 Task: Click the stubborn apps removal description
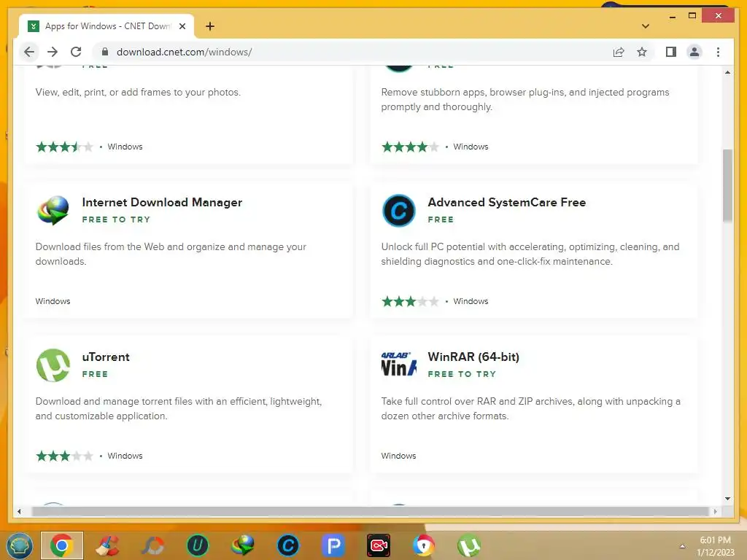coord(525,99)
